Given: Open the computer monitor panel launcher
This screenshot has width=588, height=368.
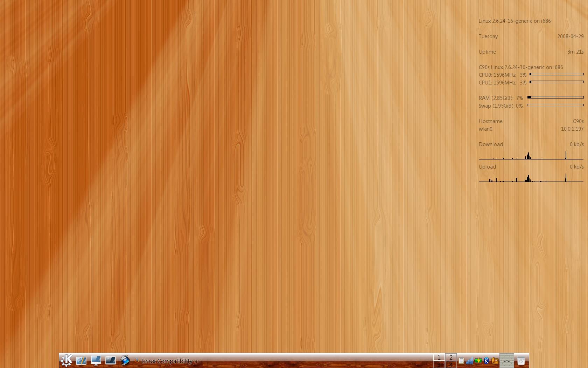Looking at the screenshot, I should pos(96,360).
